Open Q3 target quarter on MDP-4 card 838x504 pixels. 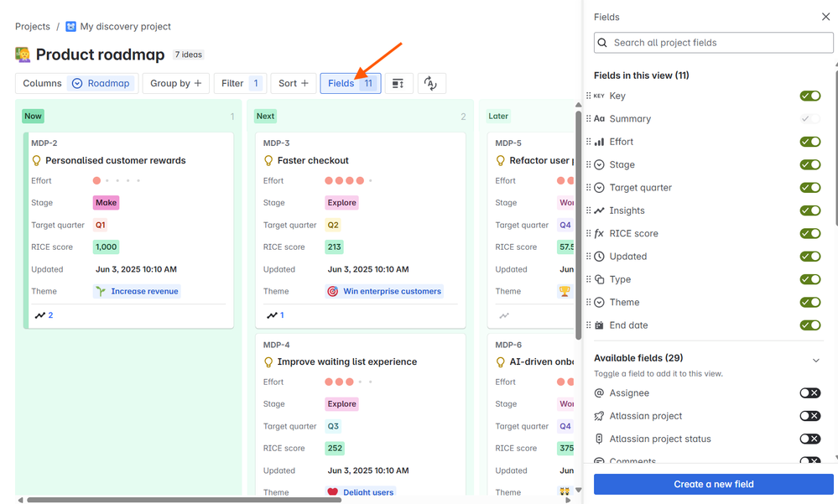333,427
